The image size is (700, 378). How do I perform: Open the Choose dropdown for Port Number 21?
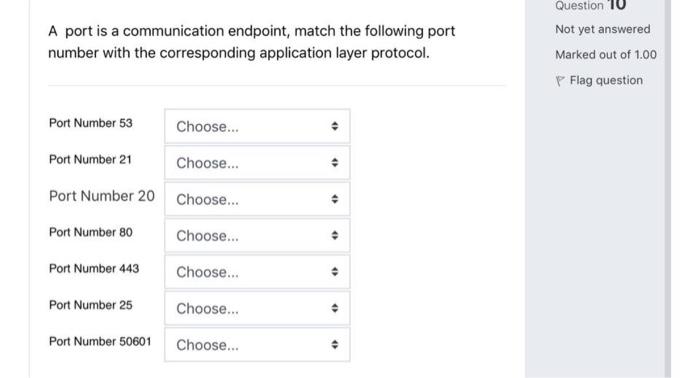[x=257, y=162]
